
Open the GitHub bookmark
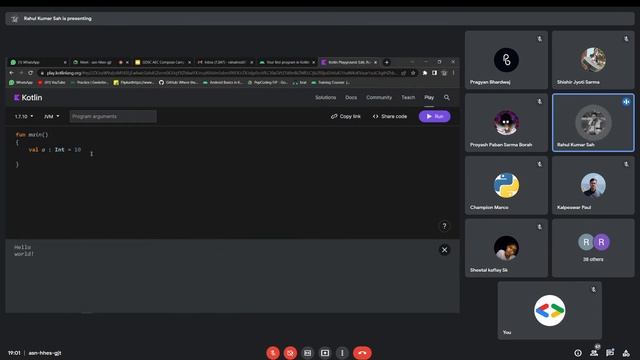pos(178,82)
